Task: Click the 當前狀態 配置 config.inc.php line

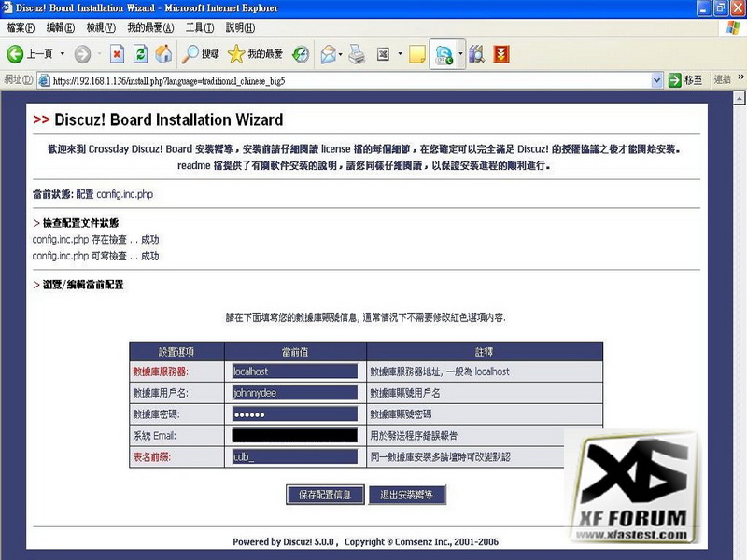Action: 92,194
